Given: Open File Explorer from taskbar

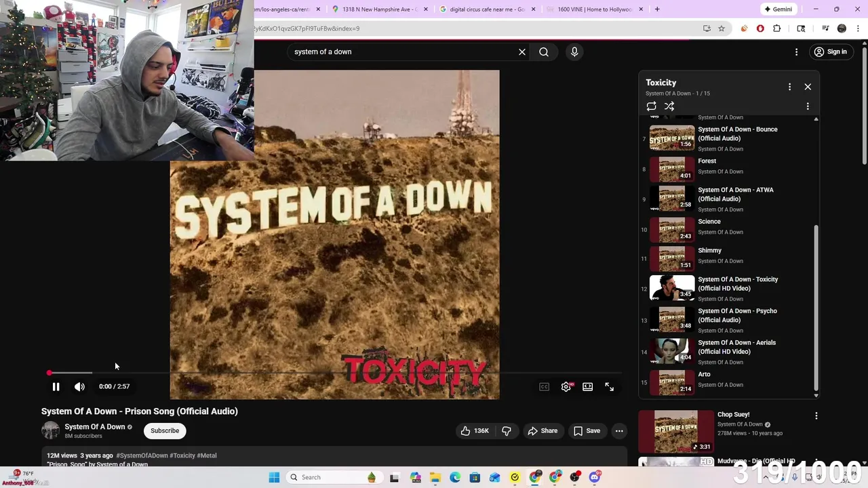Looking at the screenshot, I should [435, 477].
